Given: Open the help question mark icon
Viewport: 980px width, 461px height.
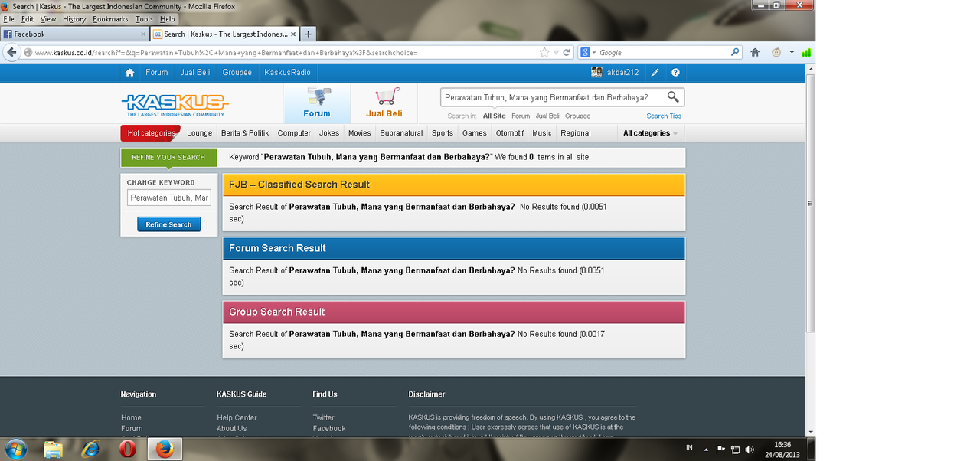Looking at the screenshot, I should [675, 73].
